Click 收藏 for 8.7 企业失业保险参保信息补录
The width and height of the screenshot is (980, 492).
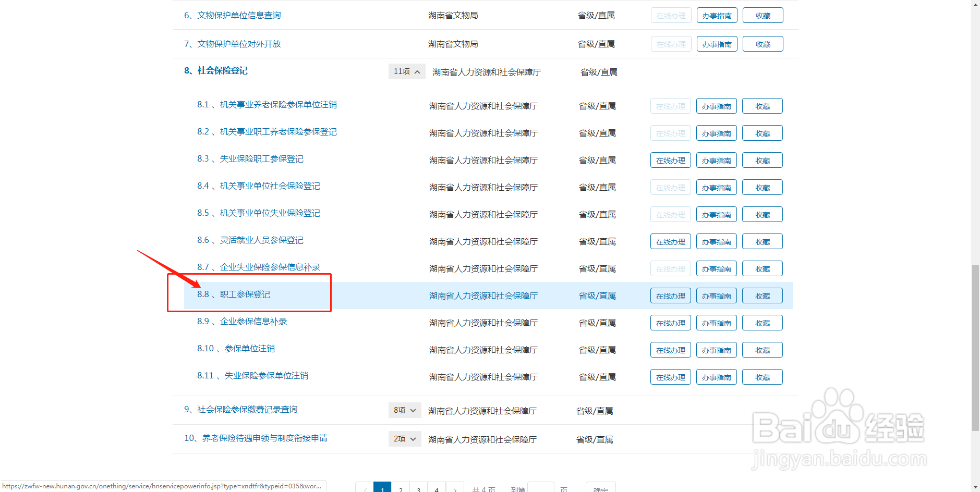(x=763, y=268)
